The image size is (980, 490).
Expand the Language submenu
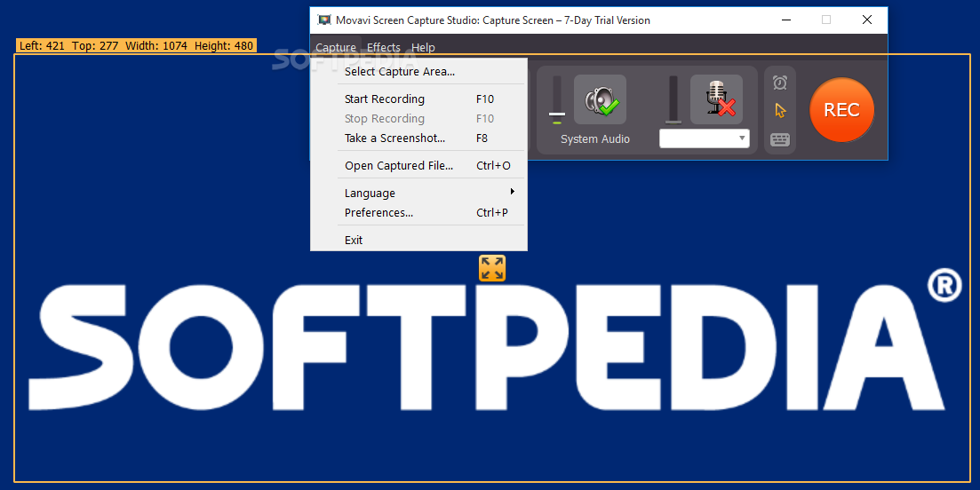tap(418, 193)
